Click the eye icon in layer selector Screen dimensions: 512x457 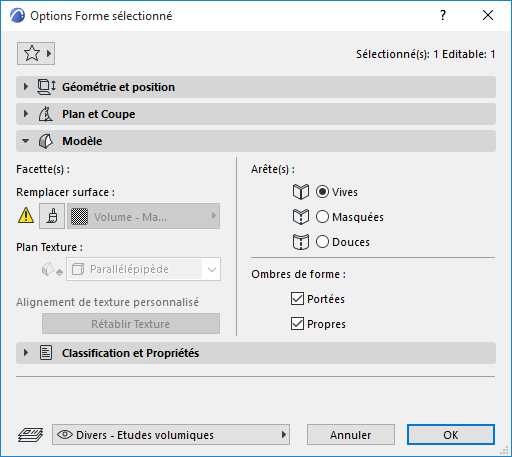click(65, 434)
